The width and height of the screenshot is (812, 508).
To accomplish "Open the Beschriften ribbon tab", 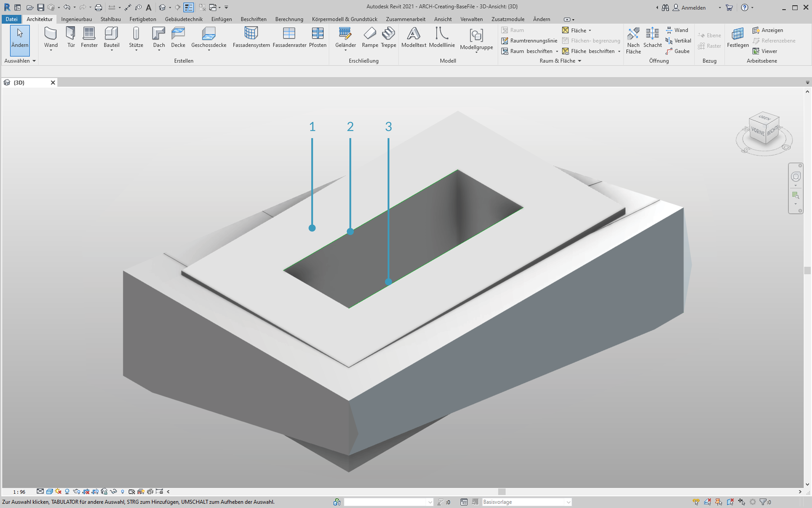I will (253, 19).
